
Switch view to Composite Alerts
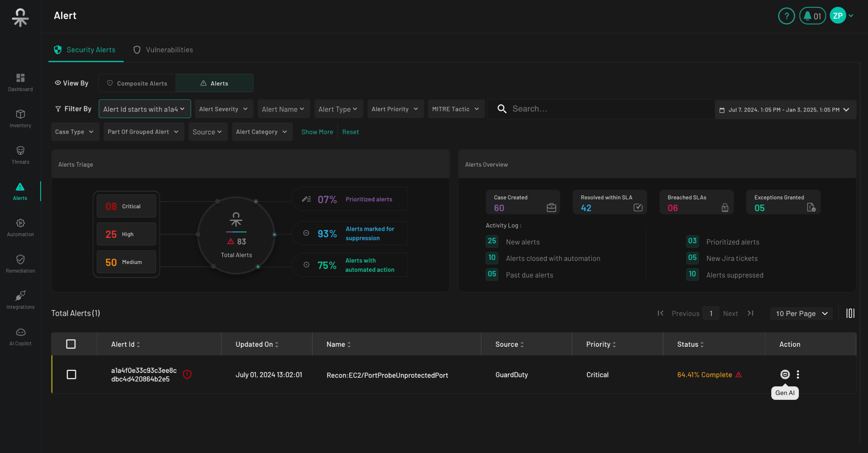point(137,83)
